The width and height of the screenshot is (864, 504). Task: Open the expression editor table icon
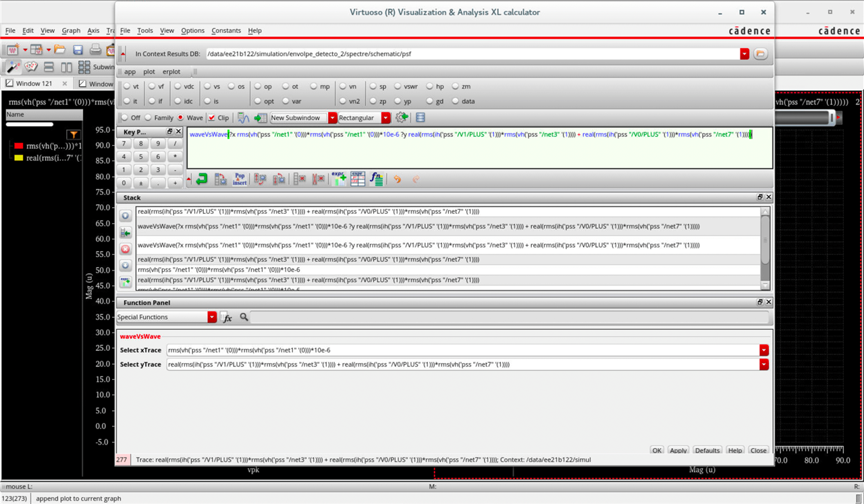pyautogui.click(x=358, y=179)
